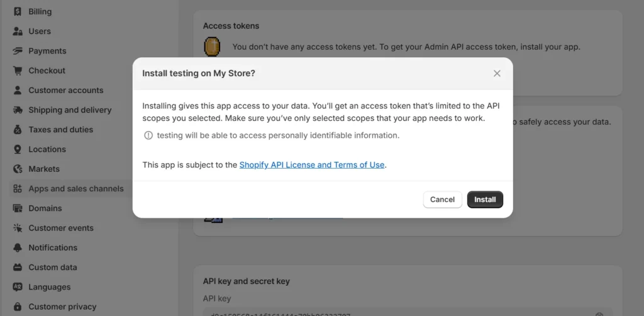Click the Shipping and delivery truck icon
Image resolution: width=644 pixels, height=316 pixels.
(18, 110)
